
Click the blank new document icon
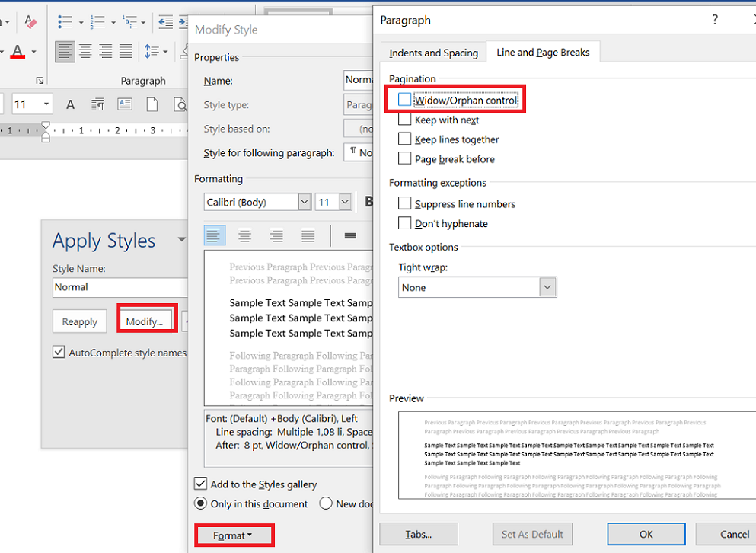(152, 104)
